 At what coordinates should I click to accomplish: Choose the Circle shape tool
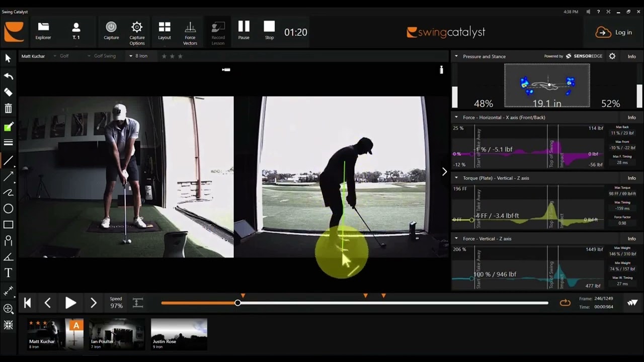(x=9, y=209)
